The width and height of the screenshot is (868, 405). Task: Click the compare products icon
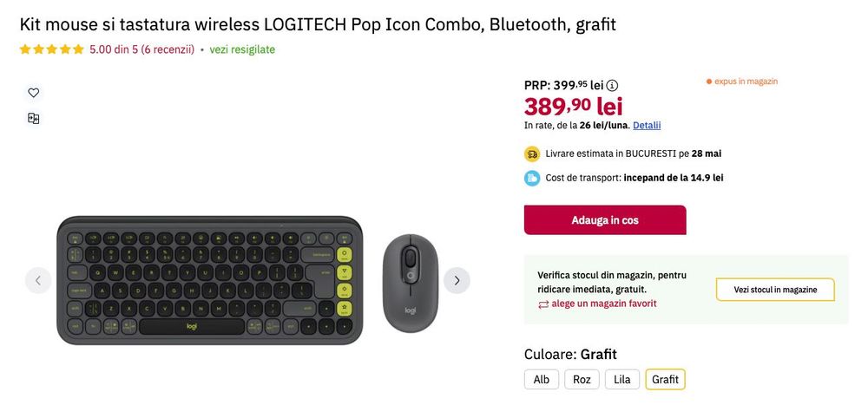tap(34, 119)
